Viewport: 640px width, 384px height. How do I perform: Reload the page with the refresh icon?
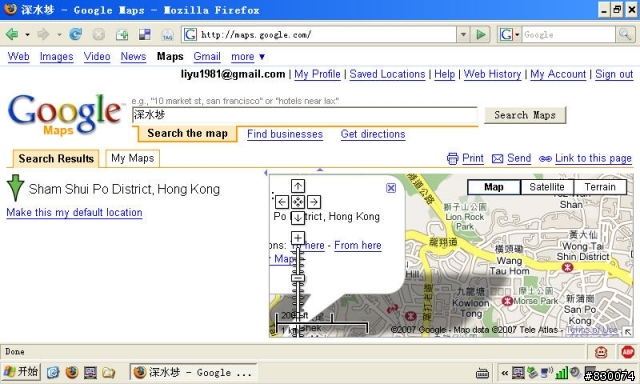pyautogui.click(x=76, y=34)
